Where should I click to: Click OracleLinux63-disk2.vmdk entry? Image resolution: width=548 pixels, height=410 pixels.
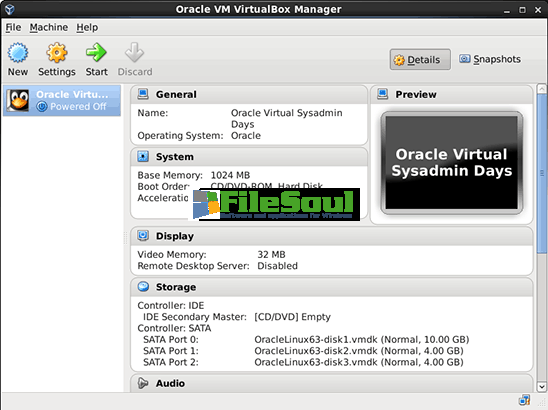(359, 351)
